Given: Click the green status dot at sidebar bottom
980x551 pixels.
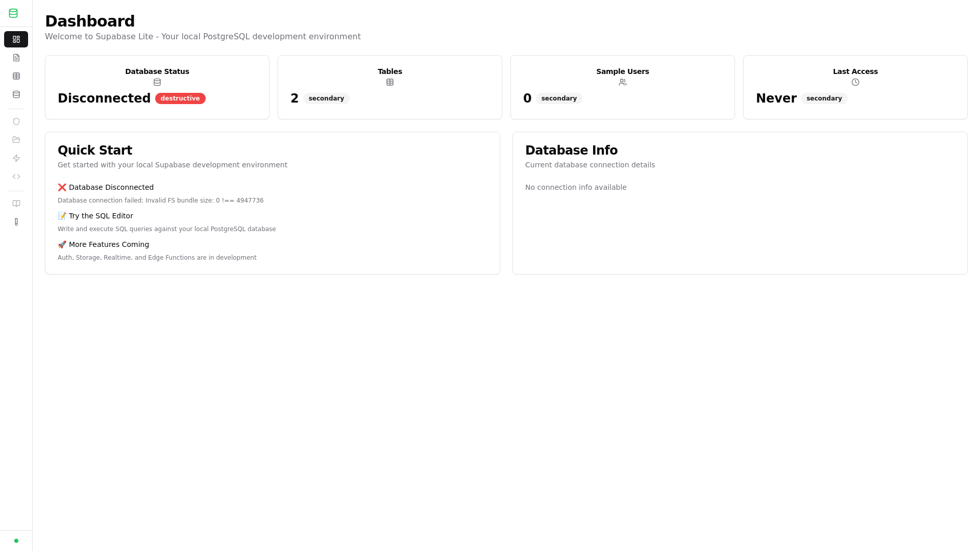Looking at the screenshot, I should (16, 541).
